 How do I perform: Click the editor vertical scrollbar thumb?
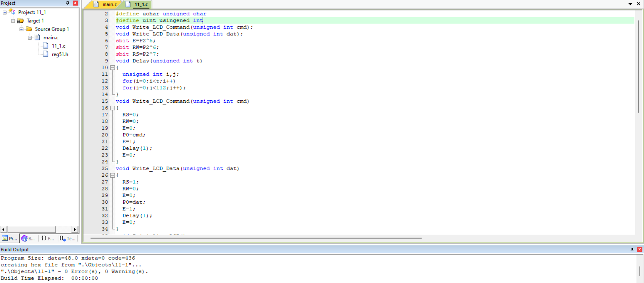click(x=639, y=66)
